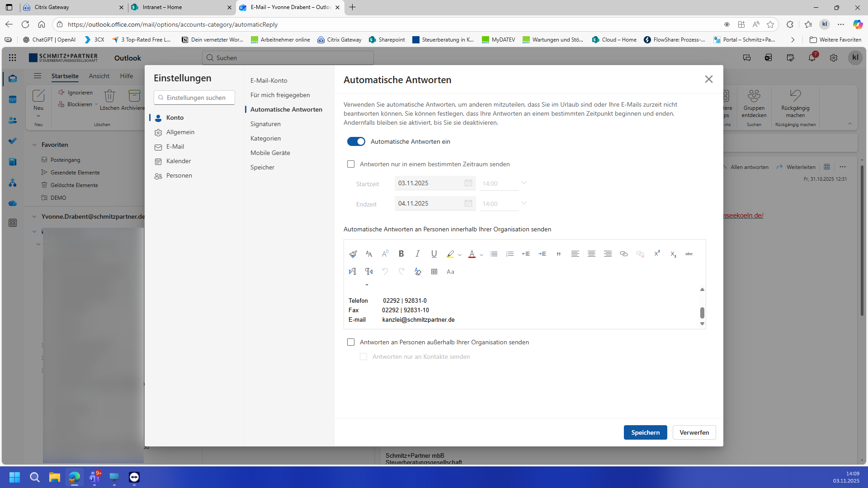Turn off the Automatische Antworten toggle
The width and height of the screenshot is (868, 488).
coord(356,141)
